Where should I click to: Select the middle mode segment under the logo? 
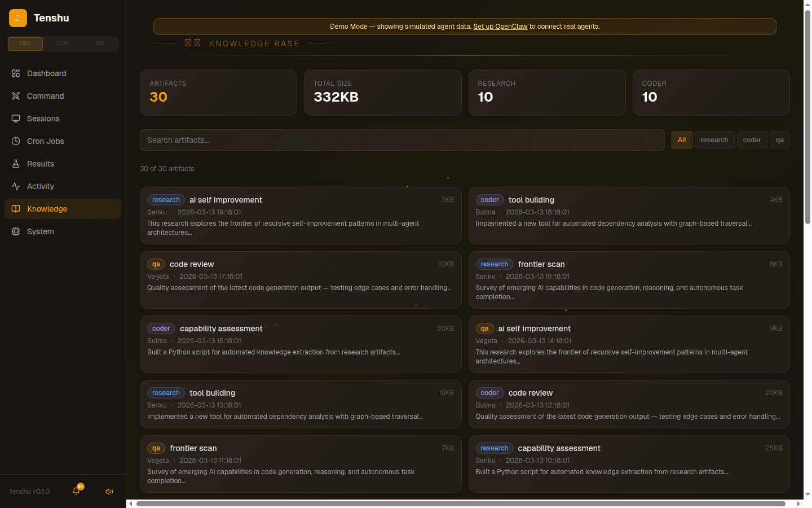[63, 43]
